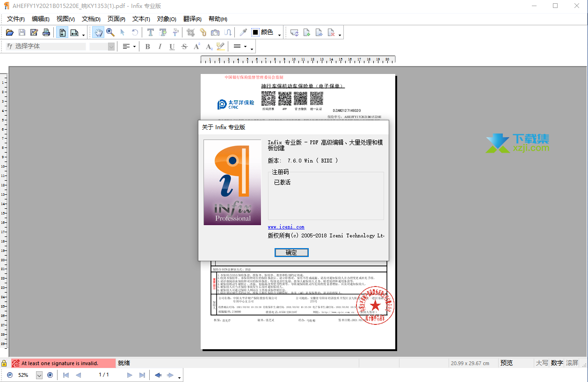Select the Crop tool
The width and height of the screenshot is (588, 382).
(x=191, y=32)
